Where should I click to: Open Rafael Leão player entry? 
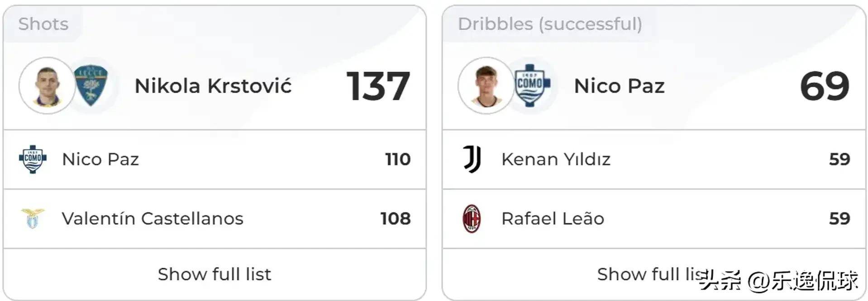[553, 218]
